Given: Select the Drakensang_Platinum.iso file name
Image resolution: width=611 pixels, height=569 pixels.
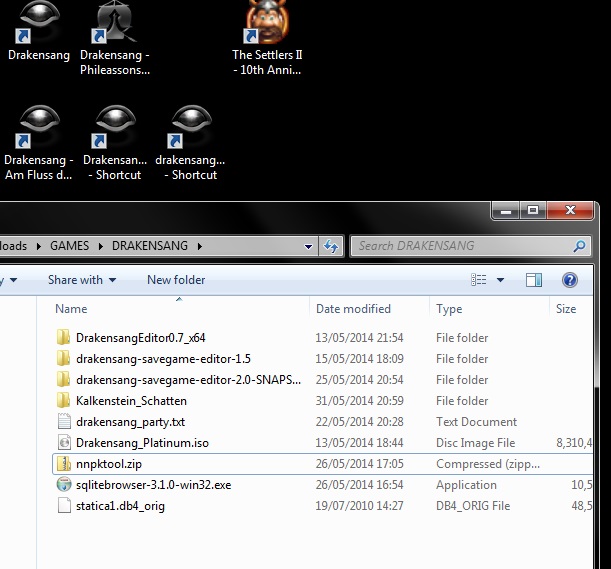Looking at the screenshot, I should [142, 443].
